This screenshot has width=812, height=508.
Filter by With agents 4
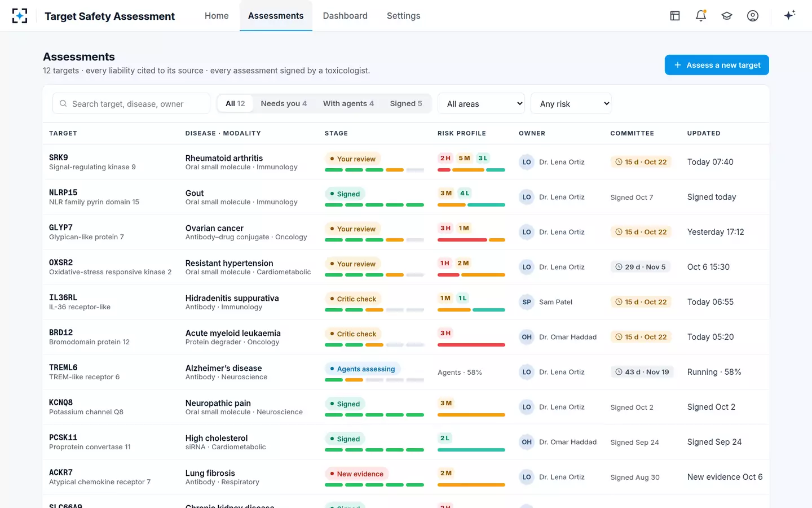[x=348, y=104]
